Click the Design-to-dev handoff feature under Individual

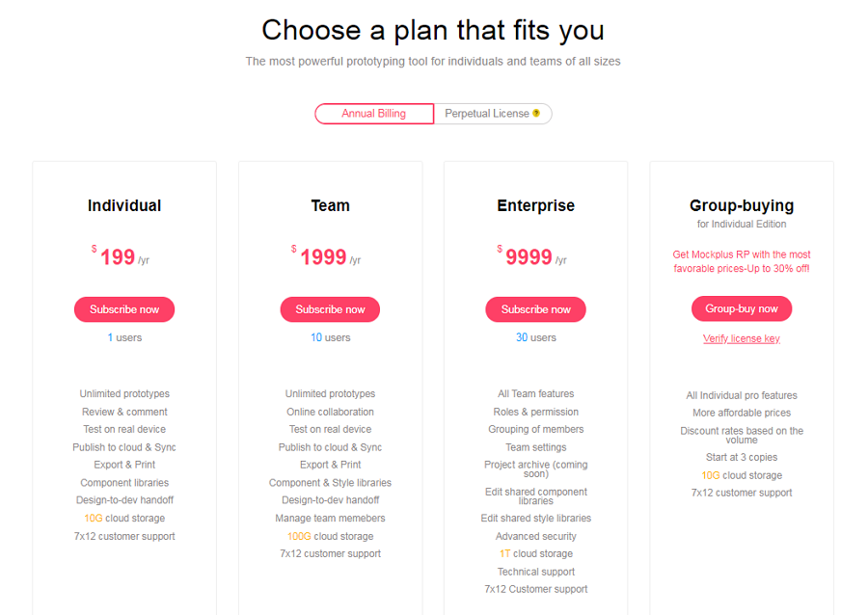tap(123, 499)
